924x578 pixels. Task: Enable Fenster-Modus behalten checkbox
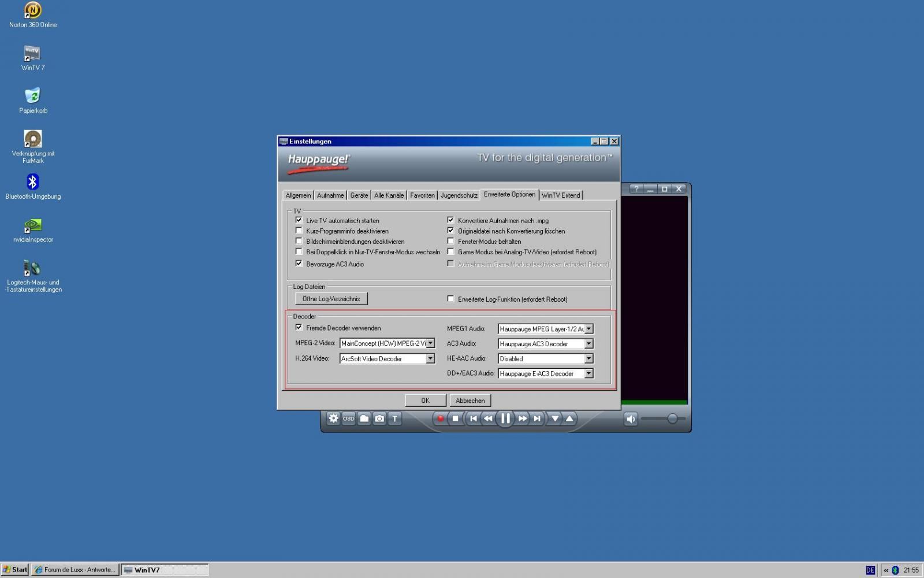click(450, 241)
